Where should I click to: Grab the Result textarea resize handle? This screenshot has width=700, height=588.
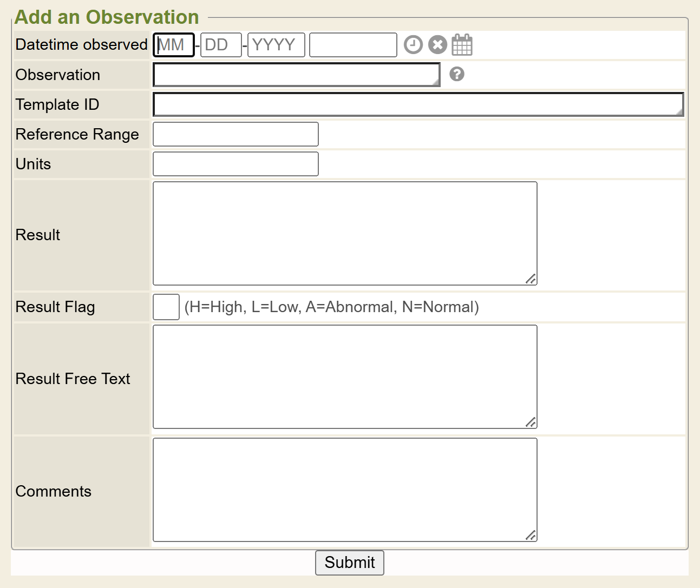(531, 279)
